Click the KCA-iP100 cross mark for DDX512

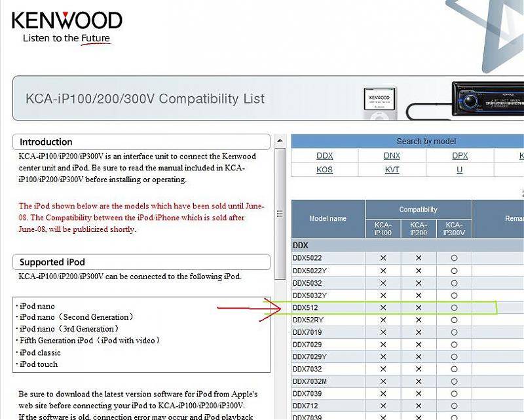(x=383, y=308)
